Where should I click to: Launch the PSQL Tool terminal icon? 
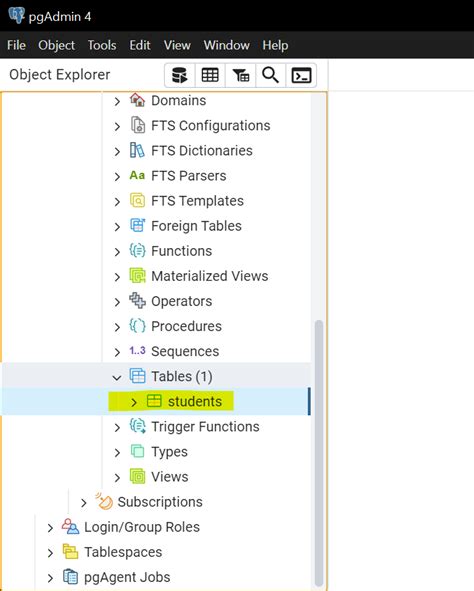(301, 75)
